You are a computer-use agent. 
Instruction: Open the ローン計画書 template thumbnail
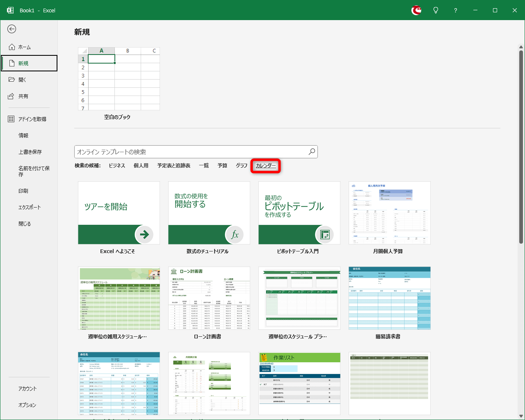pos(209,298)
